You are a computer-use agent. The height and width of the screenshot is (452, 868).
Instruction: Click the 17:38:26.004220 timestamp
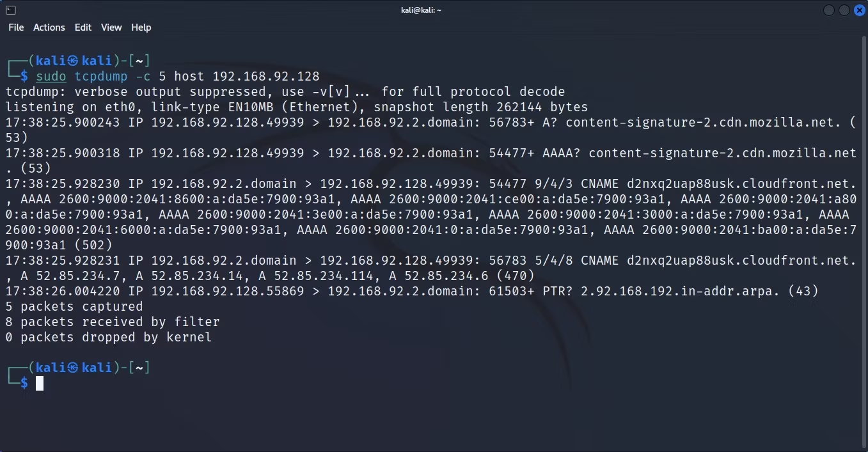63,291
